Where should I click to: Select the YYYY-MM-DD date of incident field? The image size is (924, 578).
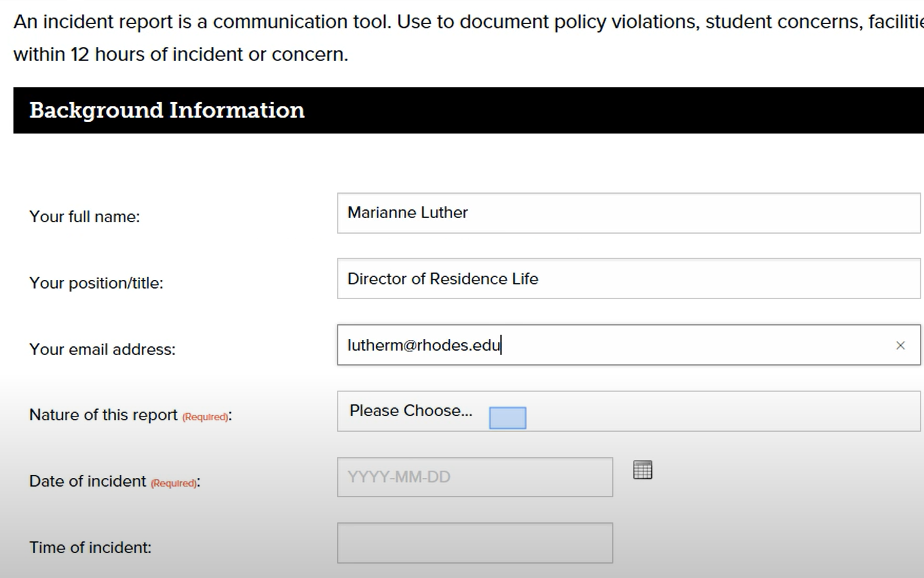click(474, 477)
